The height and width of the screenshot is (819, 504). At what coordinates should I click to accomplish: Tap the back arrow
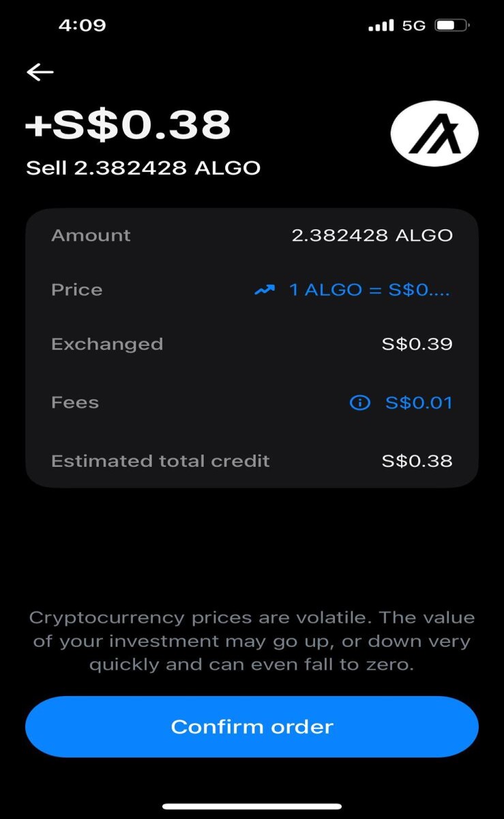click(40, 72)
